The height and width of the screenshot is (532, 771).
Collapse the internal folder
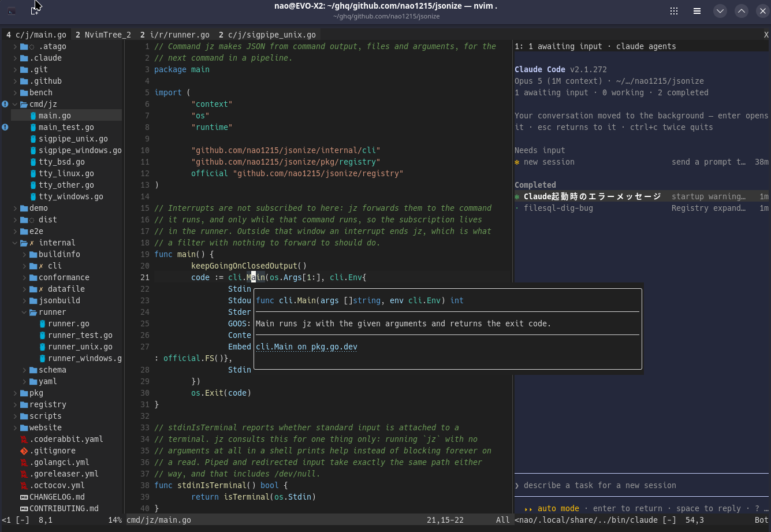click(15, 243)
